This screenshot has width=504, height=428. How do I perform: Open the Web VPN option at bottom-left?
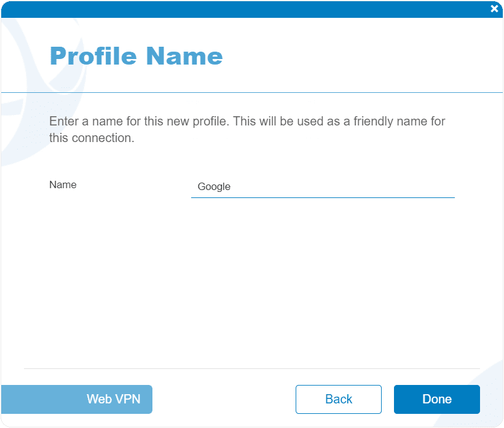[76, 399]
